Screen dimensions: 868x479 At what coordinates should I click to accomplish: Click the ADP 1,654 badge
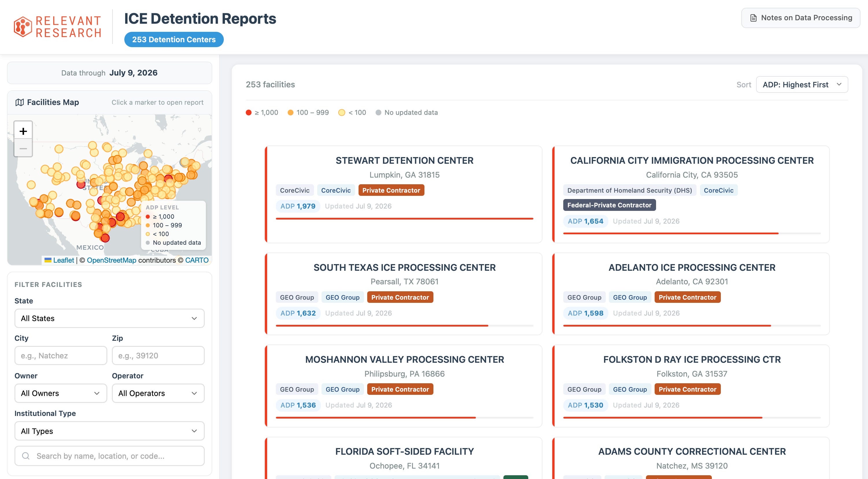pos(585,221)
